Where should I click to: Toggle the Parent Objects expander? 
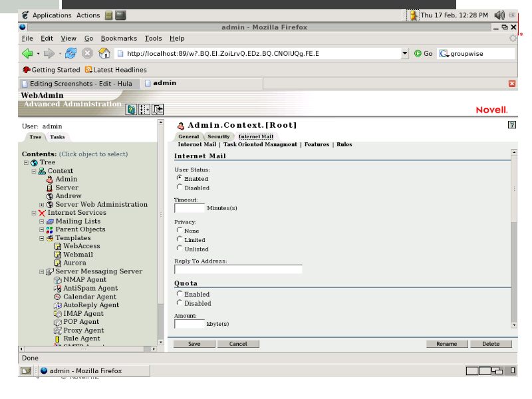pos(42,230)
